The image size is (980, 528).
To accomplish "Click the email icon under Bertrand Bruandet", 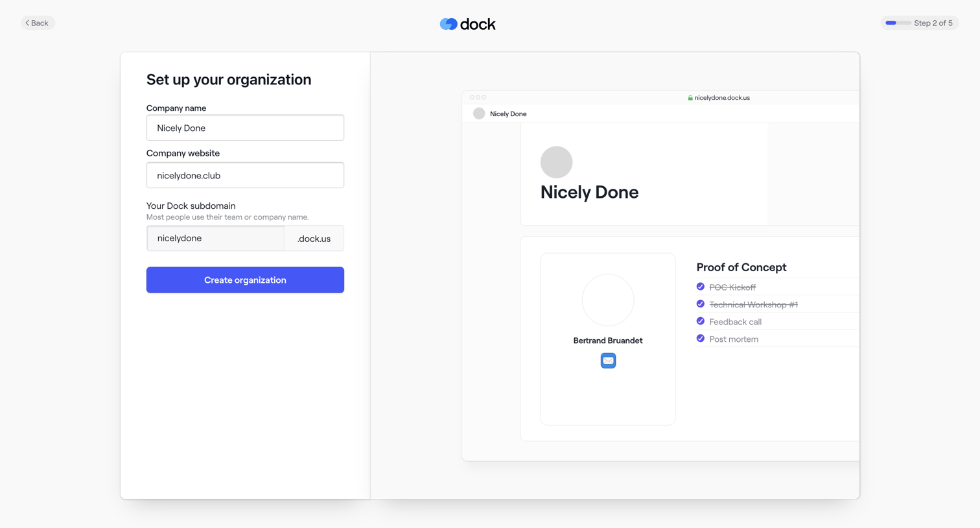I will coord(608,361).
